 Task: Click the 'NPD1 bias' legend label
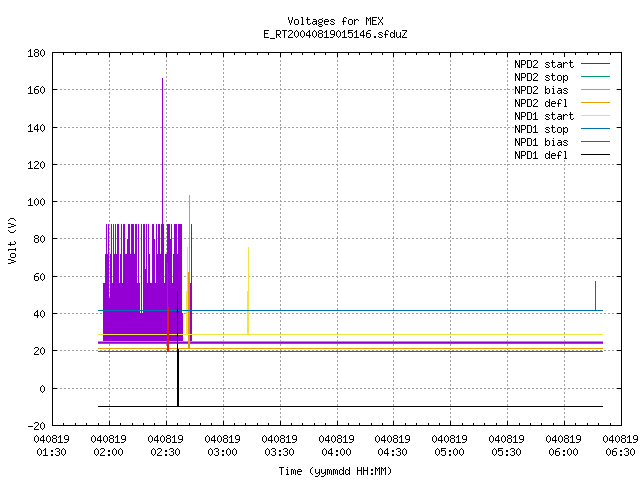pos(541,142)
